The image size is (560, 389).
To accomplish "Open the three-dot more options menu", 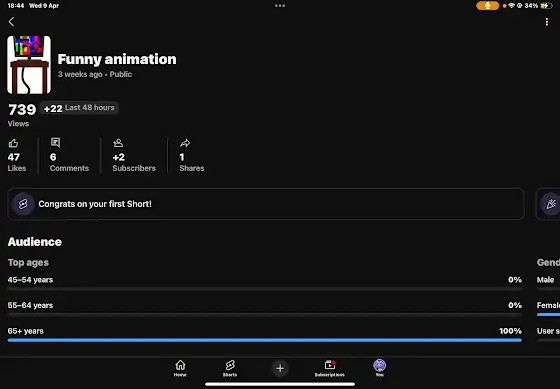I will (x=546, y=22).
